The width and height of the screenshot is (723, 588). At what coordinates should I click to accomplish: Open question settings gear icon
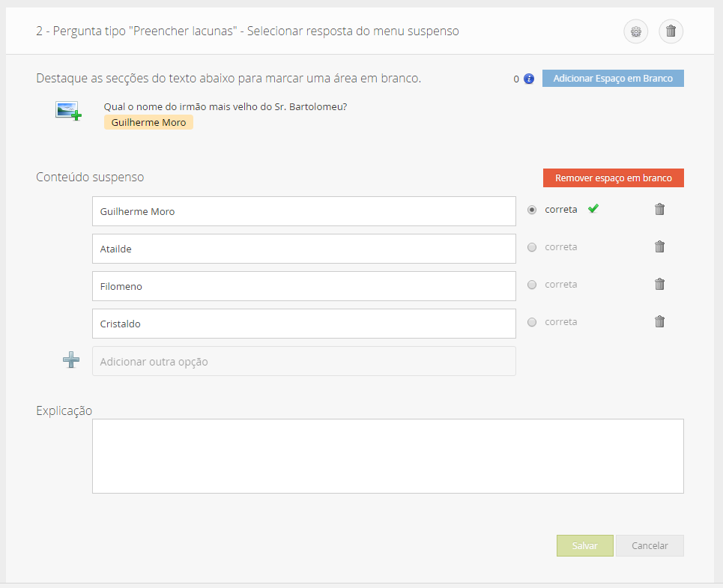[x=636, y=31]
